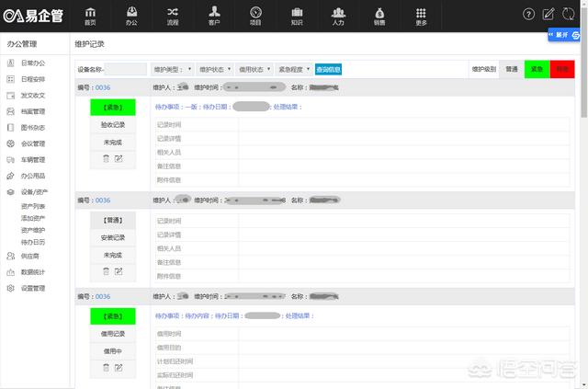Viewport: 588px width, 389px height.
Task: Click the blue 查询信息 search button
Action: tap(328, 69)
